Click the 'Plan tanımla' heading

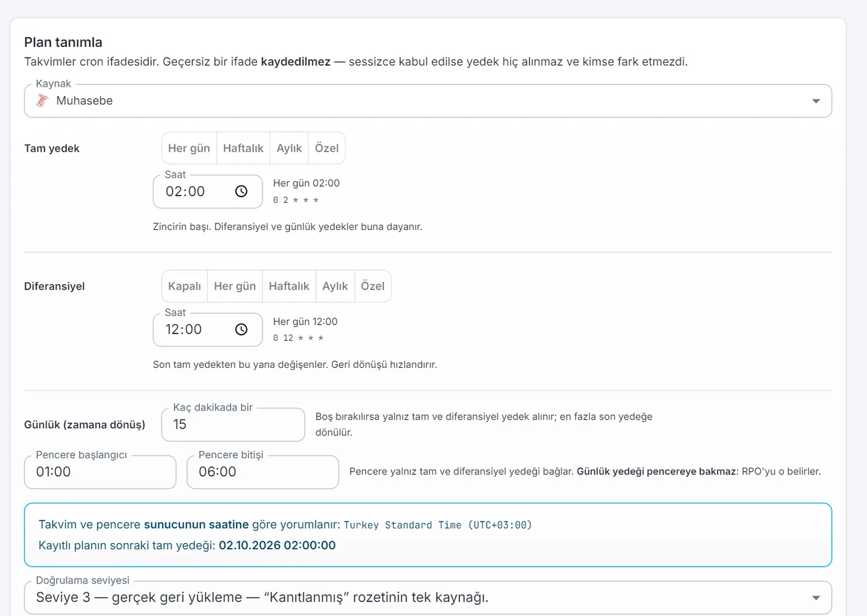pyautogui.click(x=63, y=42)
